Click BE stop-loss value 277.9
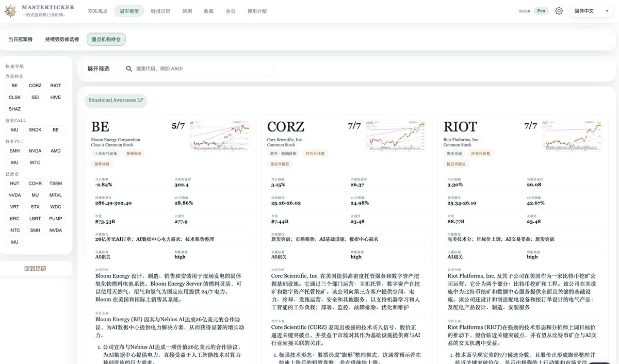Viewport: 619px width, 364px height. (181, 222)
